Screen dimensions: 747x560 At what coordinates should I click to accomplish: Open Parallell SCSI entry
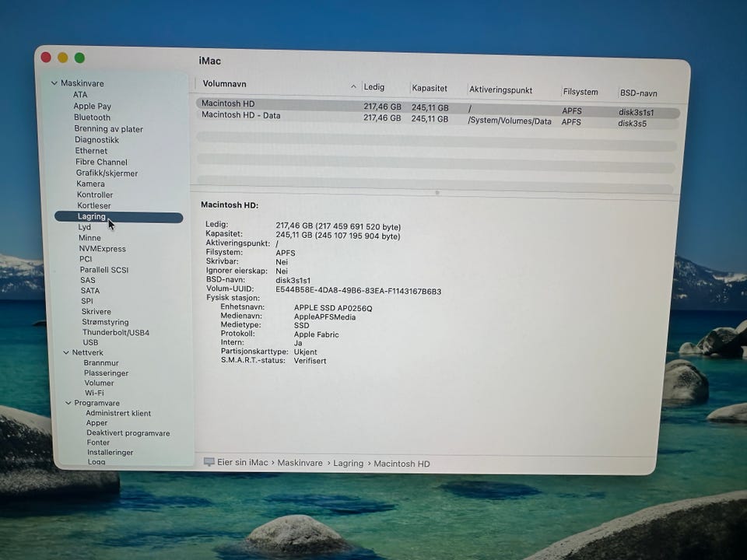[x=103, y=270]
